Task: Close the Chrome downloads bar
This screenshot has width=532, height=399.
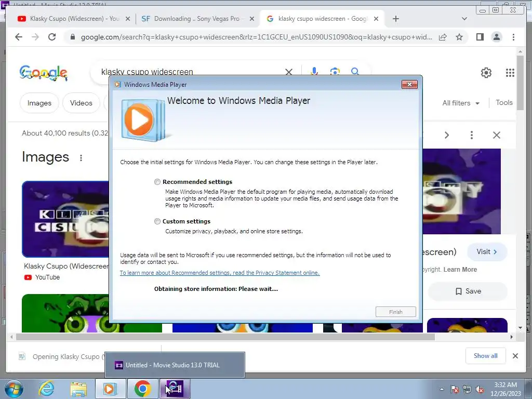Action: point(515,356)
